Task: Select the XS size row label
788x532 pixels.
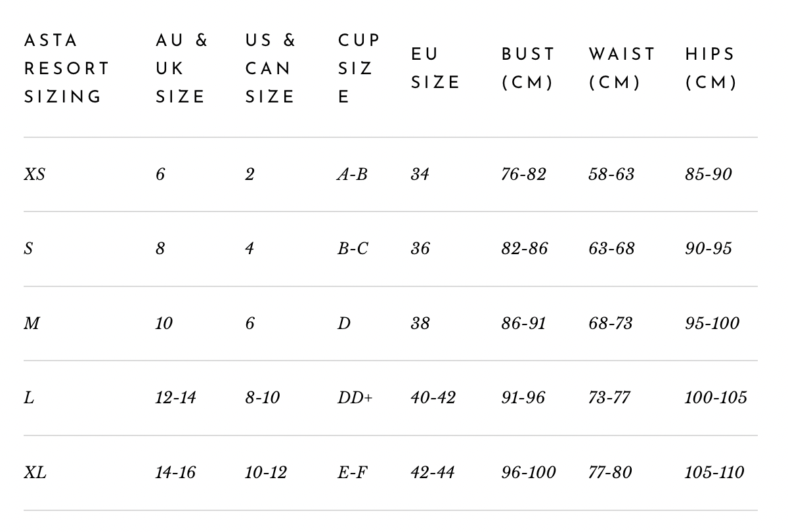Action: (x=35, y=175)
